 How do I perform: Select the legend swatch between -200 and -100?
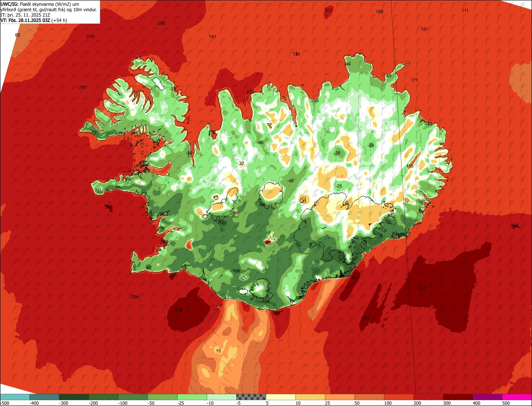click(103, 397)
